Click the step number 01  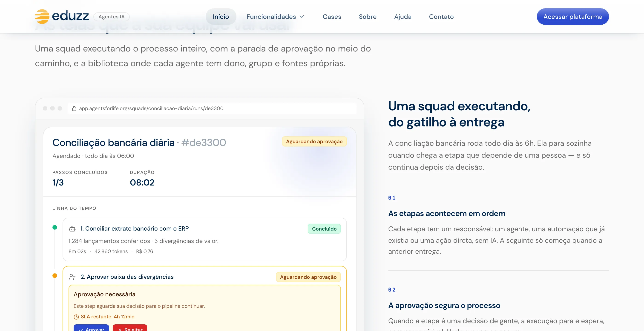click(x=392, y=198)
